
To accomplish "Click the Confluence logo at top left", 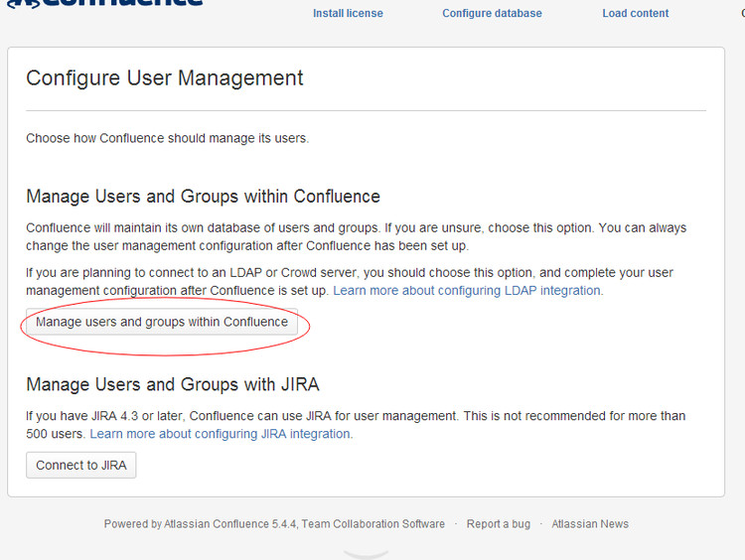I will click(104, 4).
